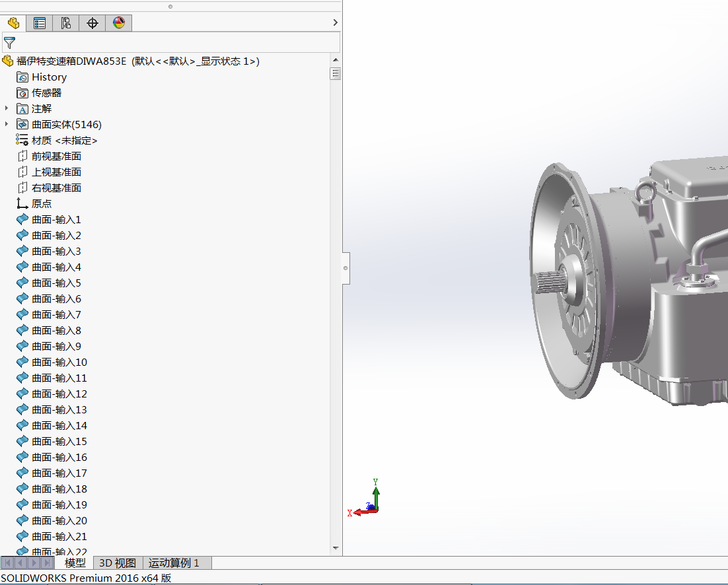
Task: Open the DisplayManager tab
Action: click(x=119, y=22)
